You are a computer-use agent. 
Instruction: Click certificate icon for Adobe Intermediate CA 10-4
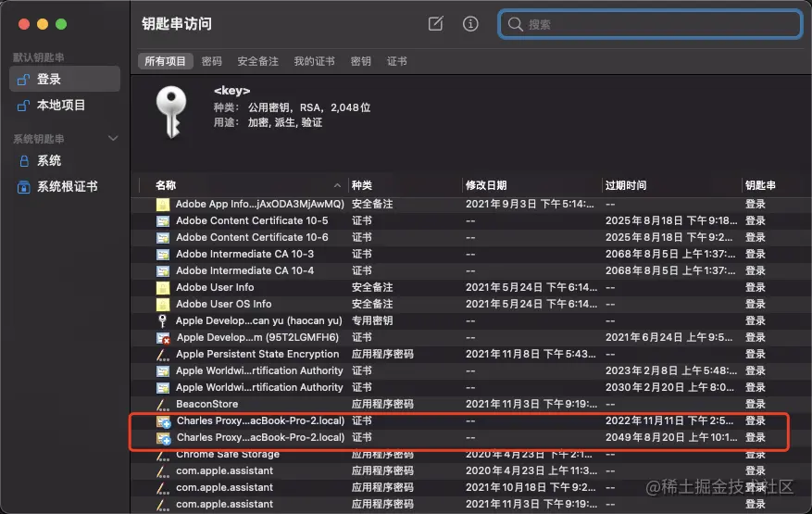[163, 271]
